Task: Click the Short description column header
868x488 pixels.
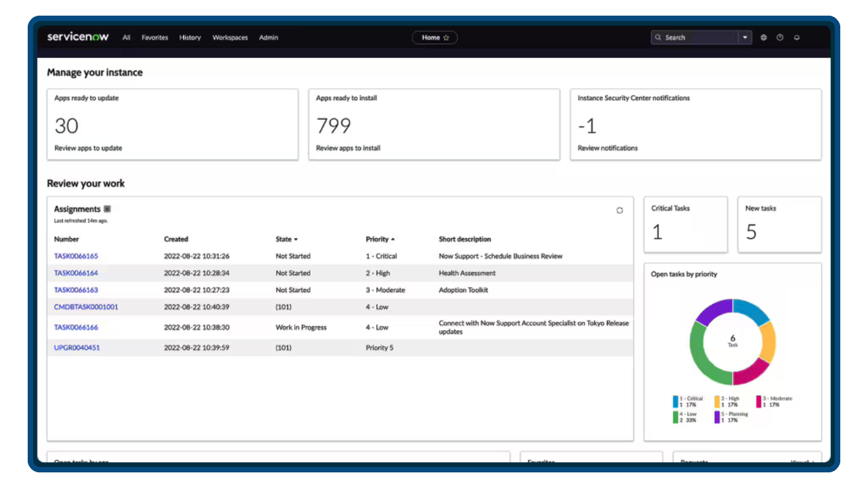Action: tap(465, 239)
